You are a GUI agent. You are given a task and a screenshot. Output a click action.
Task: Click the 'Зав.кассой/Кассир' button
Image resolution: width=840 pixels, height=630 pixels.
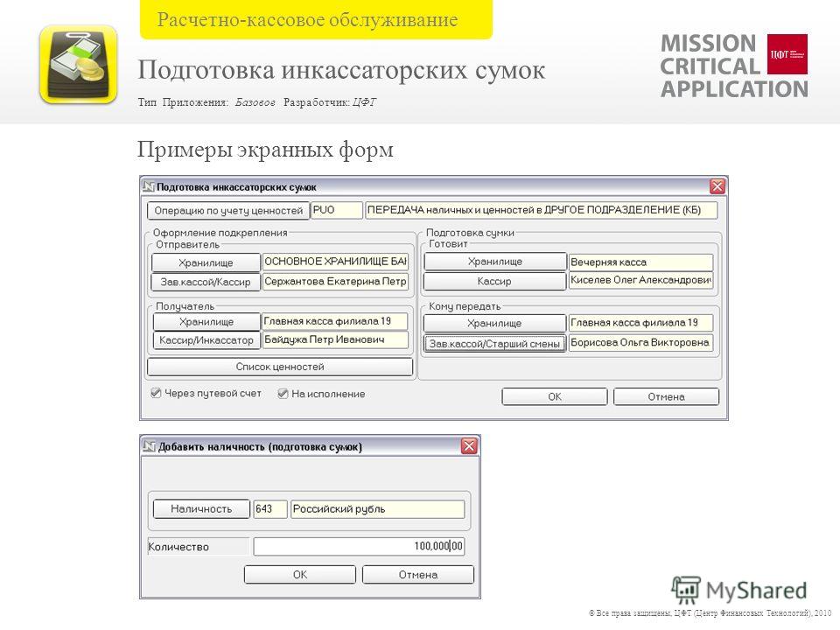(206, 282)
